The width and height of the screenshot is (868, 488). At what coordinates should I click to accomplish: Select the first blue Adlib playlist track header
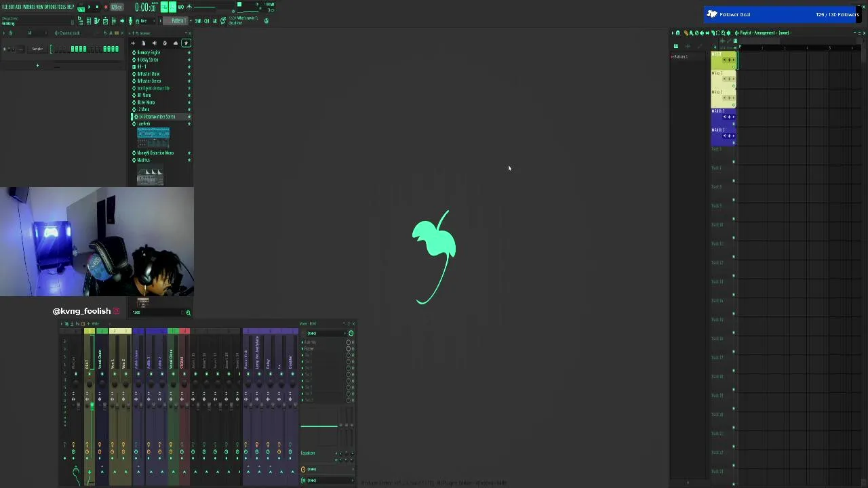coord(723,118)
